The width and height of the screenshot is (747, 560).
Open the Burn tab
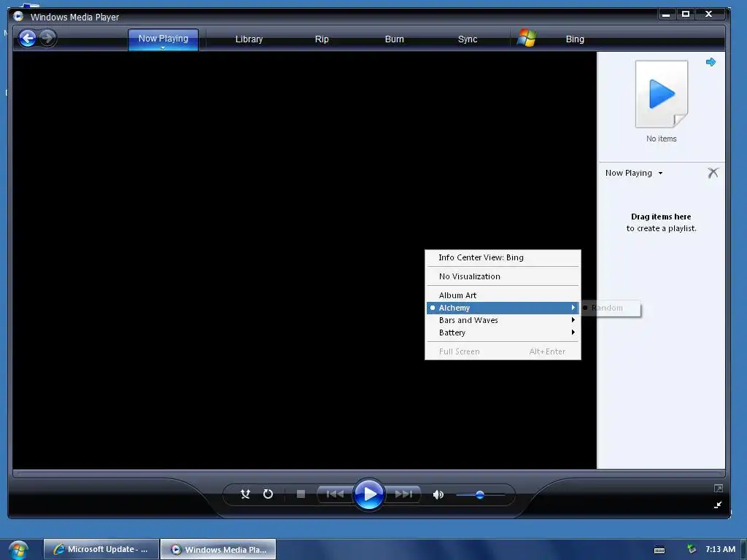click(x=394, y=39)
